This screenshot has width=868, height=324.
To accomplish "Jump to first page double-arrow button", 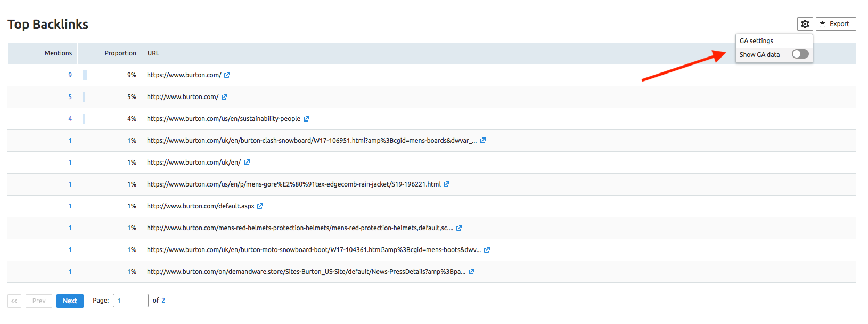I will pyautogui.click(x=14, y=301).
